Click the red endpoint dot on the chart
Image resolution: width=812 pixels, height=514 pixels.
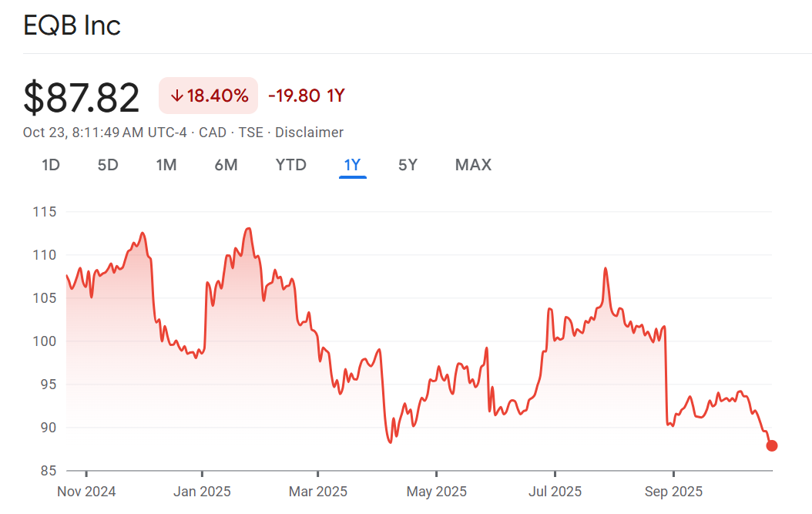pos(771,445)
